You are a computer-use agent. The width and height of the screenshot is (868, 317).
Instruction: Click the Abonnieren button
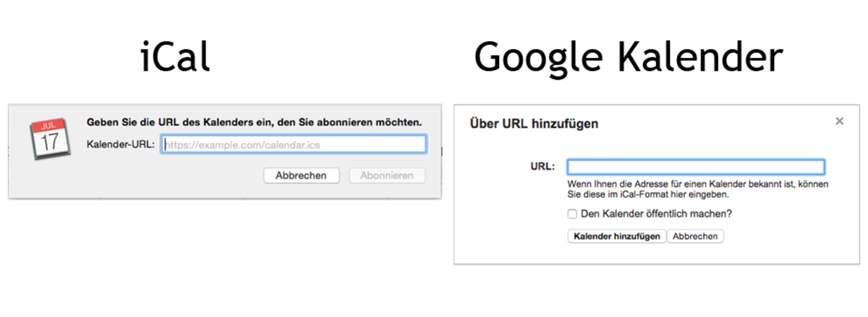click(387, 175)
